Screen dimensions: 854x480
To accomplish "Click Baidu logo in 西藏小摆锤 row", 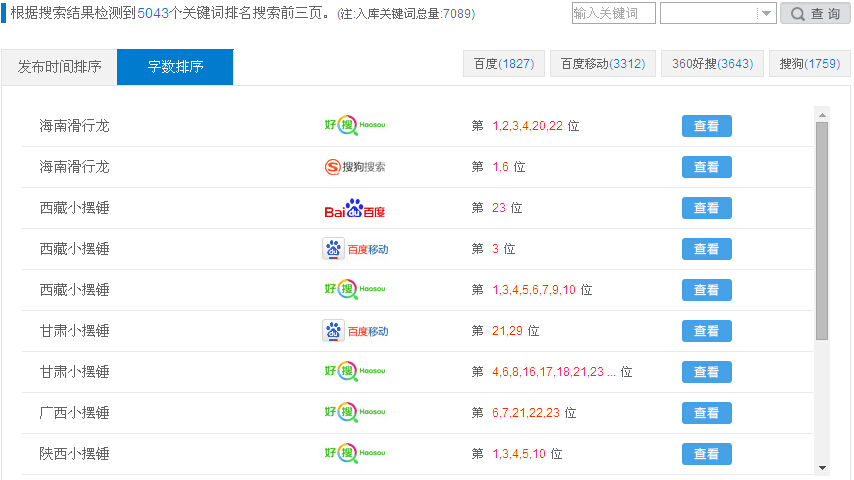I will click(355, 208).
